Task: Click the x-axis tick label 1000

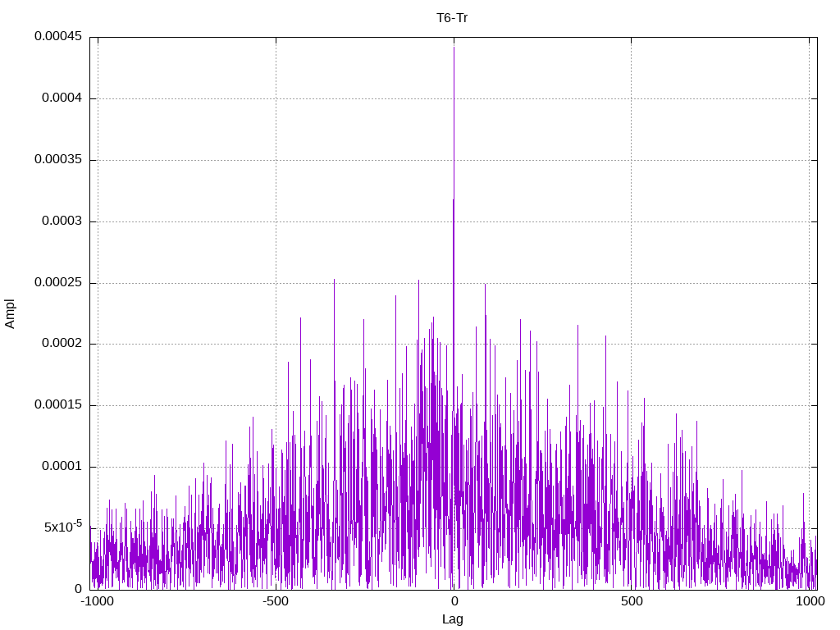Action: 810,601
